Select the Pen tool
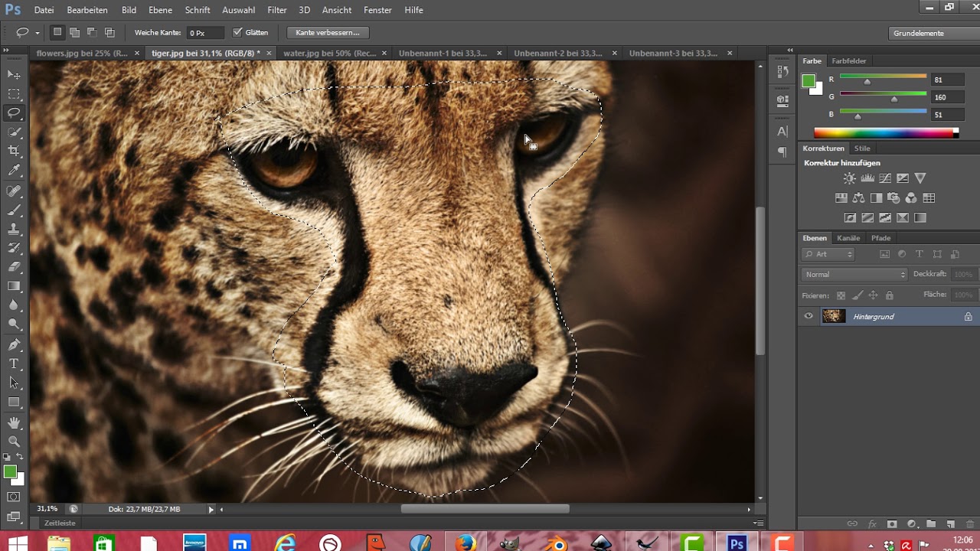Viewport: 980px width, 551px height. tap(14, 344)
